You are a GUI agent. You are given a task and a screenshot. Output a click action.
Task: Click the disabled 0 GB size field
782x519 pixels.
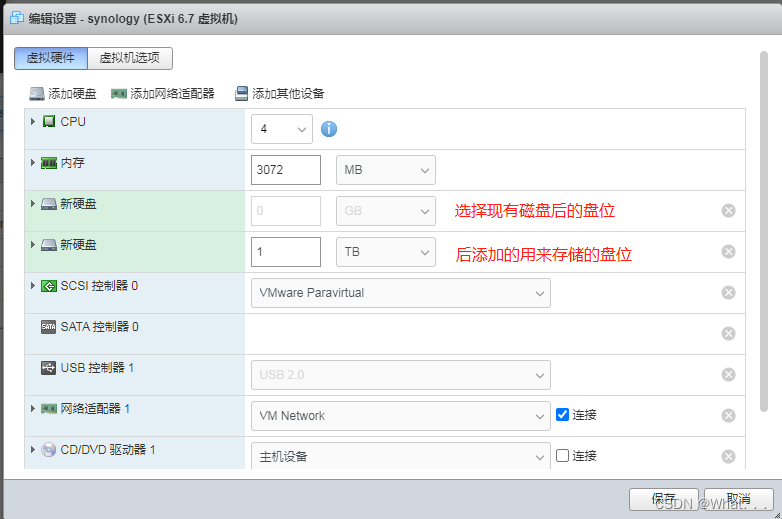click(x=286, y=211)
